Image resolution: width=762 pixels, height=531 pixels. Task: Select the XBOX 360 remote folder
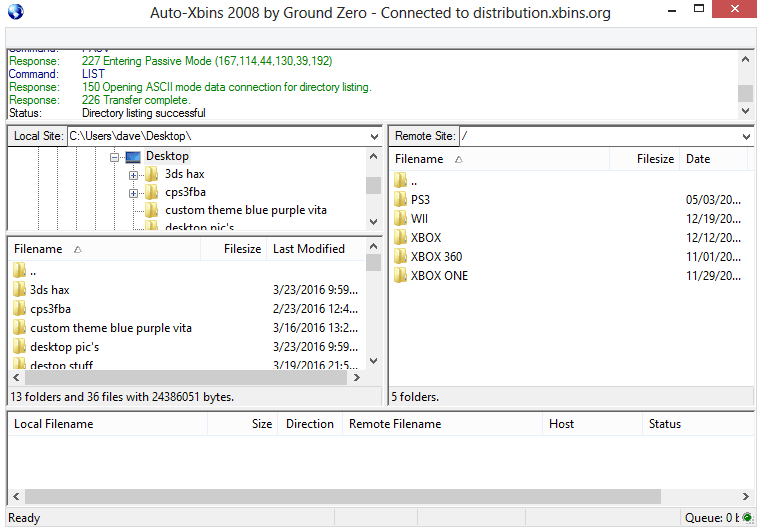coord(436,257)
